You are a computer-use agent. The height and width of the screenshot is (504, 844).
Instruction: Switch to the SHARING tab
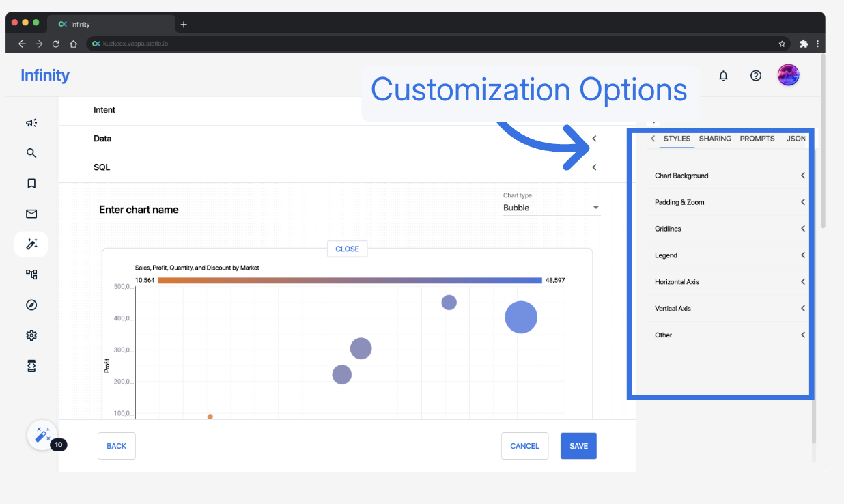[715, 139]
